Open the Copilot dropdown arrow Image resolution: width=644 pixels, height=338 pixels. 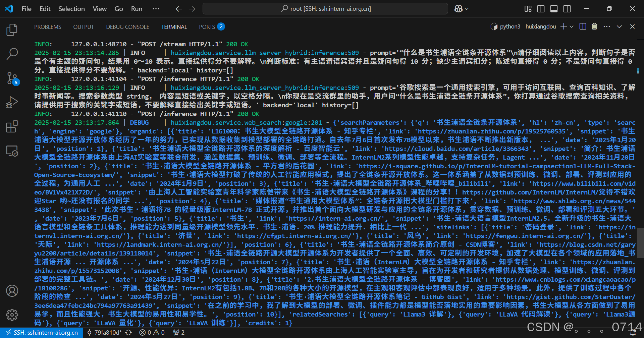[467, 9]
